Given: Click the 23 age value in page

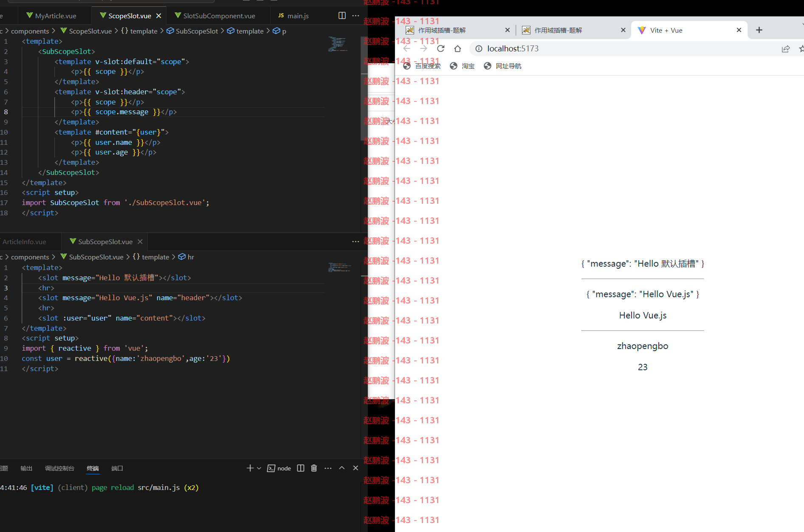Looking at the screenshot, I should (x=643, y=367).
